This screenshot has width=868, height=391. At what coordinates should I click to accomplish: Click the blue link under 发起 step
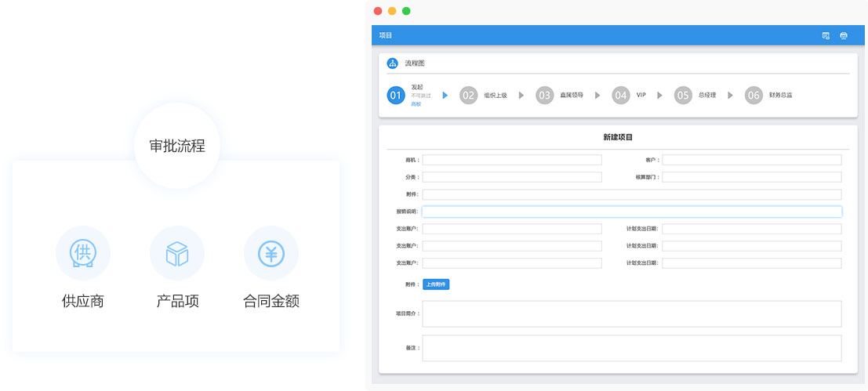[x=416, y=104]
